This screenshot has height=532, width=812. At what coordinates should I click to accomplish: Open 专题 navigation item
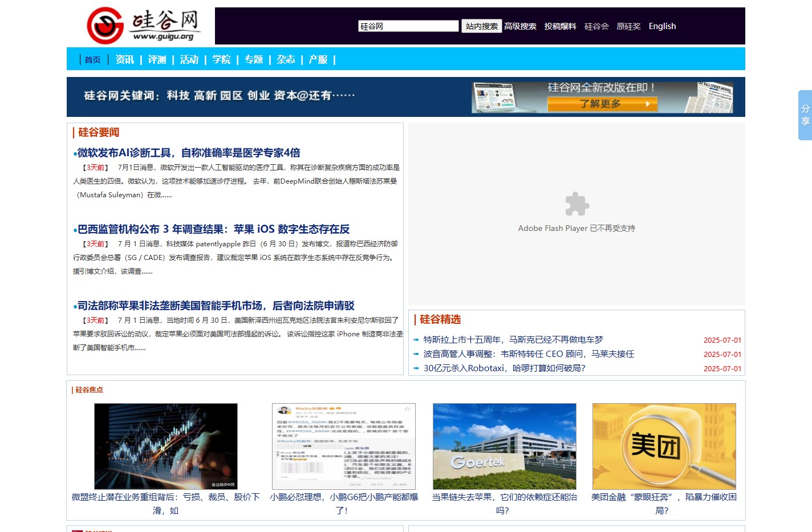coord(254,59)
